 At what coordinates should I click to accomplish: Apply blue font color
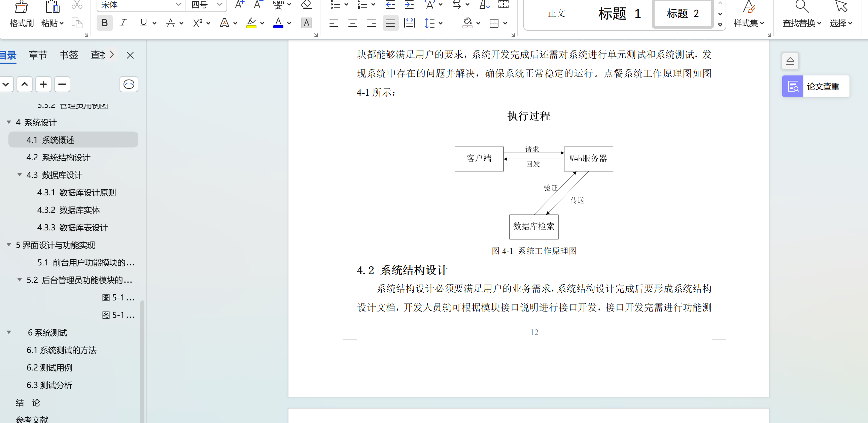[278, 23]
